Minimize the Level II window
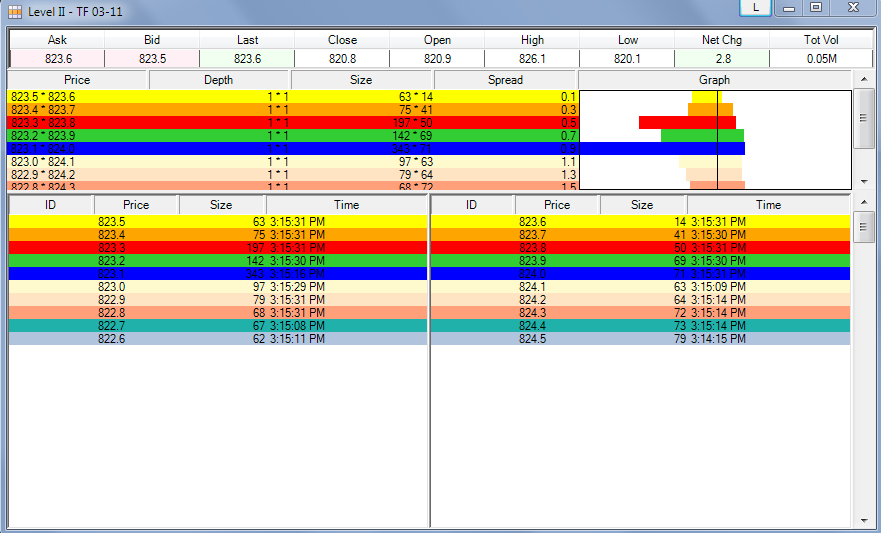881x533 pixels. click(x=789, y=8)
